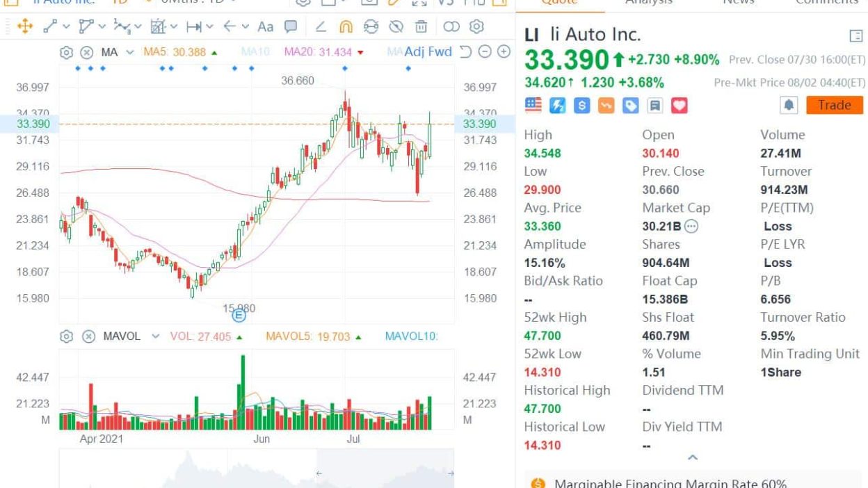Image resolution: width=868 pixels, height=488 pixels.
Task: Open the notes icon beside heart
Action: pyautogui.click(x=654, y=106)
